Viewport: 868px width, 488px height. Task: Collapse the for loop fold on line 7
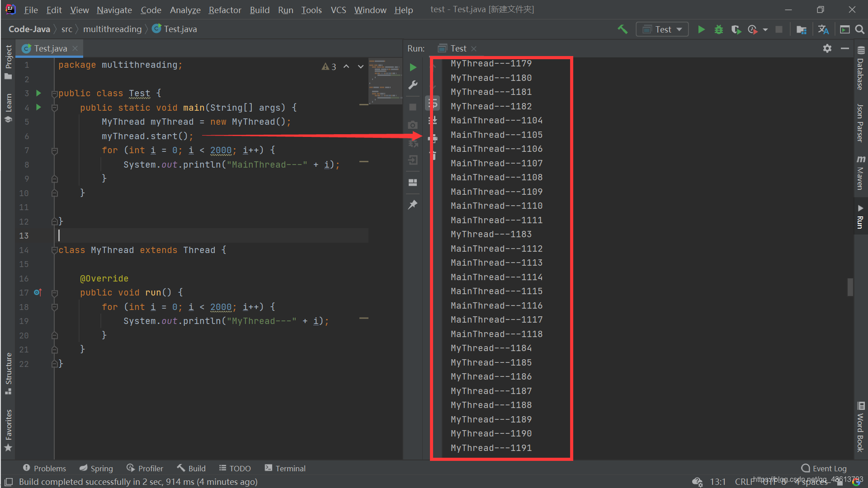(55, 150)
